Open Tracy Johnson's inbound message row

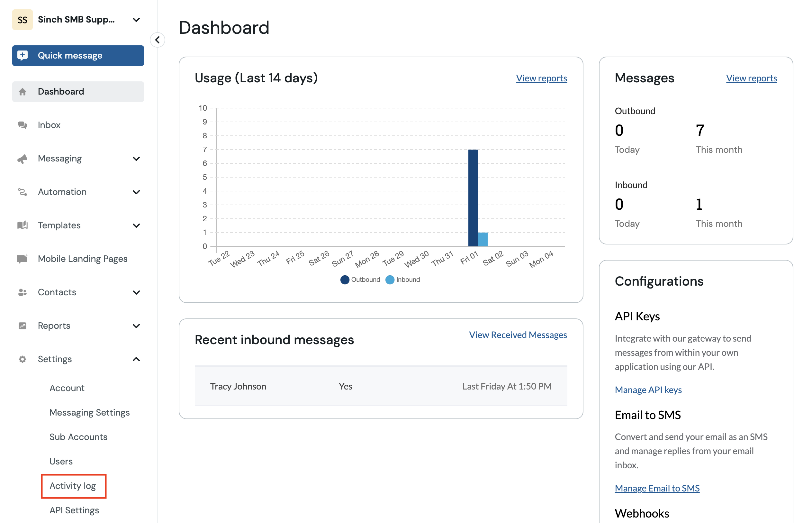point(381,386)
